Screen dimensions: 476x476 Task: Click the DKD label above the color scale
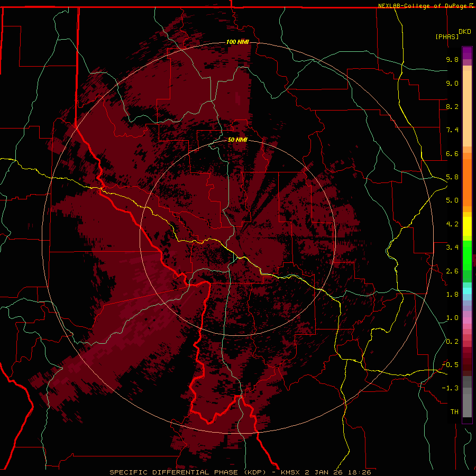click(465, 32)
